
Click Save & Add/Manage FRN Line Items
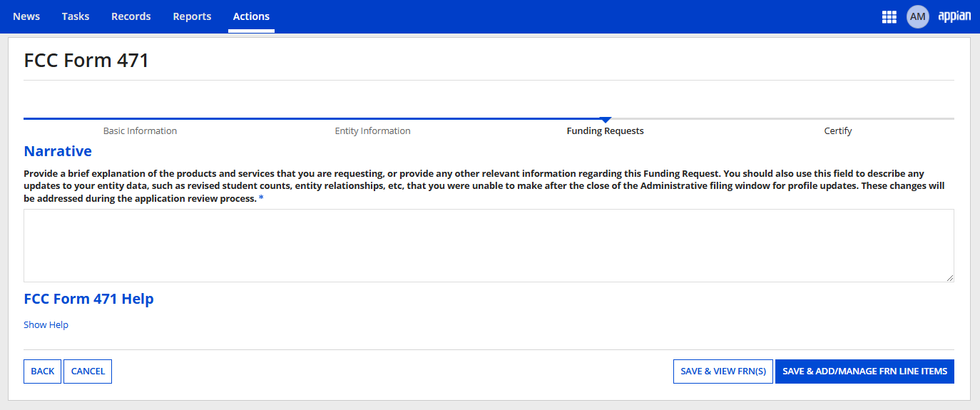point(864,371)
